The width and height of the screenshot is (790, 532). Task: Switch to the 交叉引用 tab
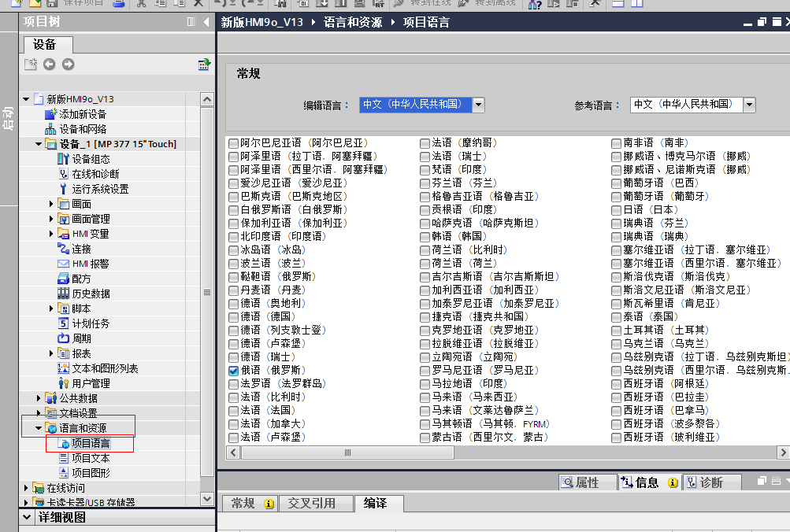pos(311,504)
